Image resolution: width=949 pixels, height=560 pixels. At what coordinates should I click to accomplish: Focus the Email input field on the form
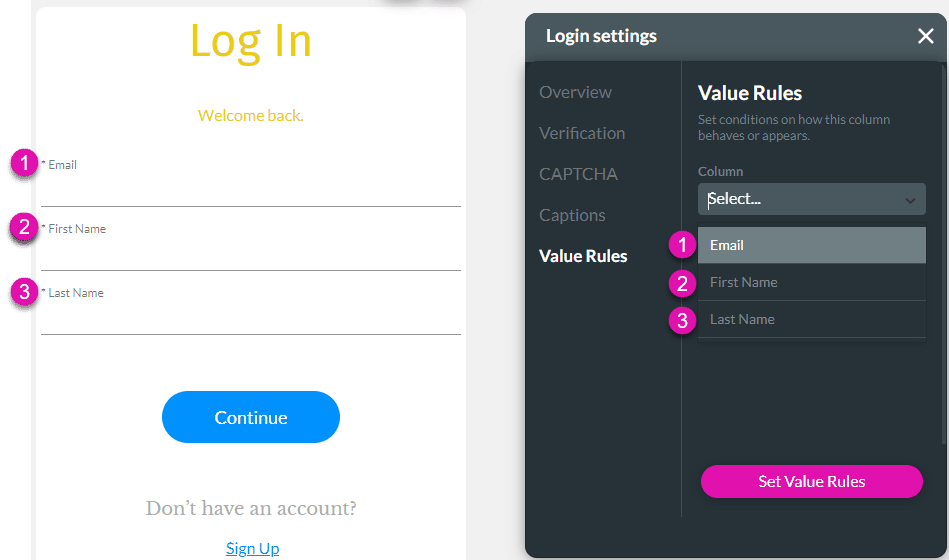(x=250, y=190)
